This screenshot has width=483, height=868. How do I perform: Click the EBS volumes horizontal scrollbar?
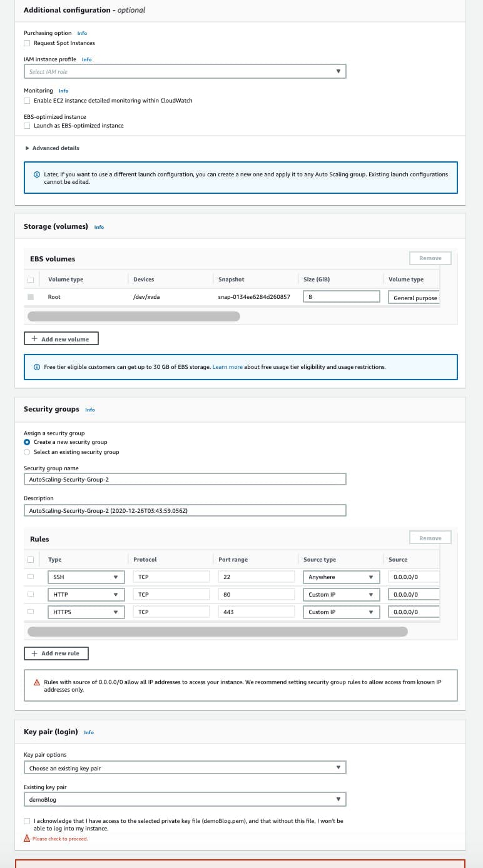pyautogui.click(x=134, y=316)
